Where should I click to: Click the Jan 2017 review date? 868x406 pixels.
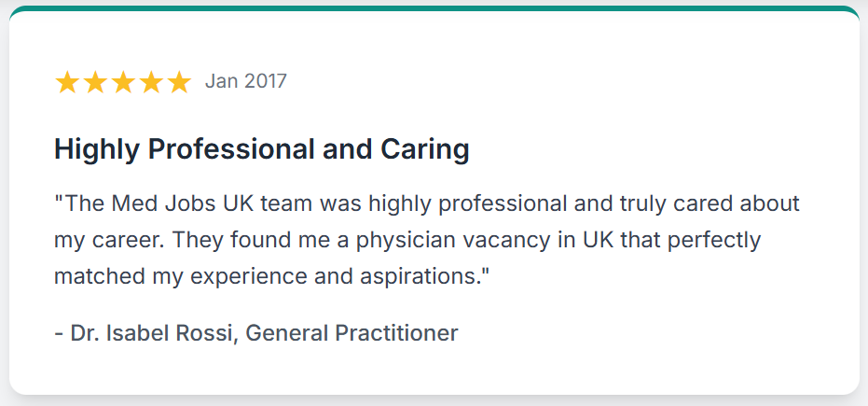[x=246, y=81]
